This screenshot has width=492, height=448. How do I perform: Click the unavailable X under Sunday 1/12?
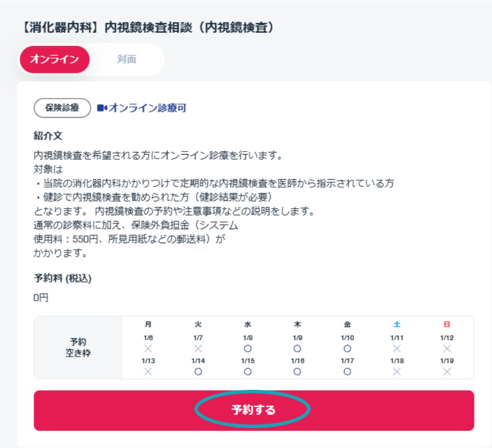point(447,349)
